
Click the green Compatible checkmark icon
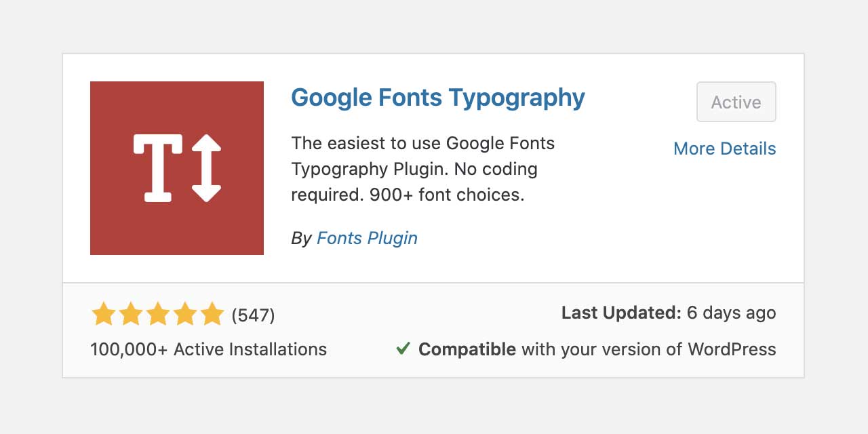[402, 349]
